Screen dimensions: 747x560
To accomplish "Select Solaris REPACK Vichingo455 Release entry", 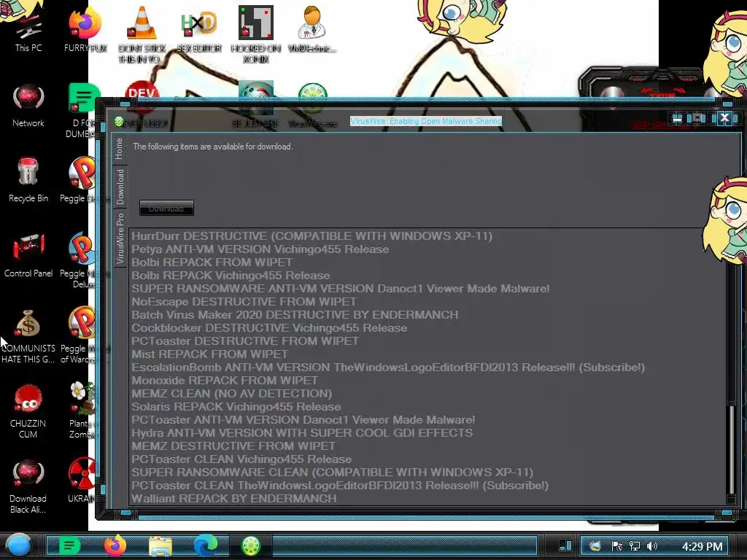I will click(236, 407).
